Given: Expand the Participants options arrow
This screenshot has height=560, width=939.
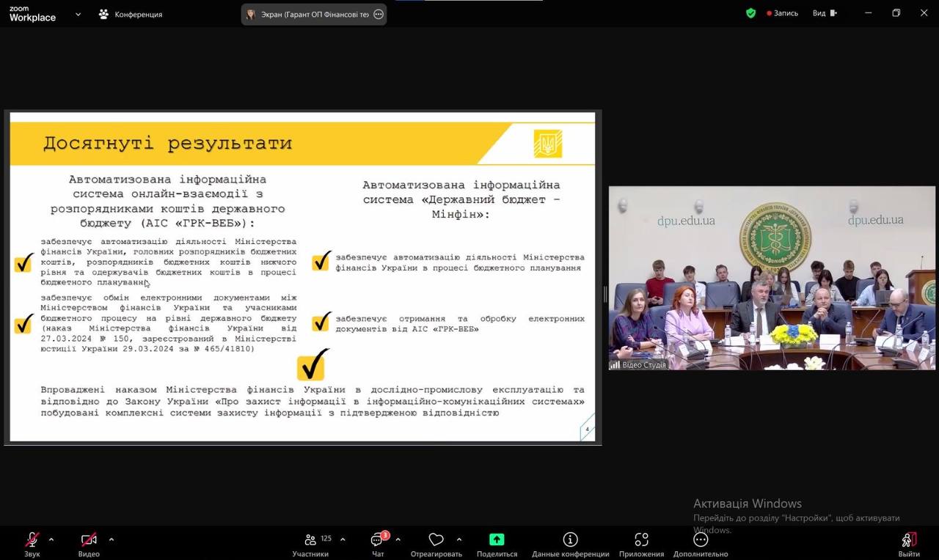Looking at the screenshot, I should [343, 539].
